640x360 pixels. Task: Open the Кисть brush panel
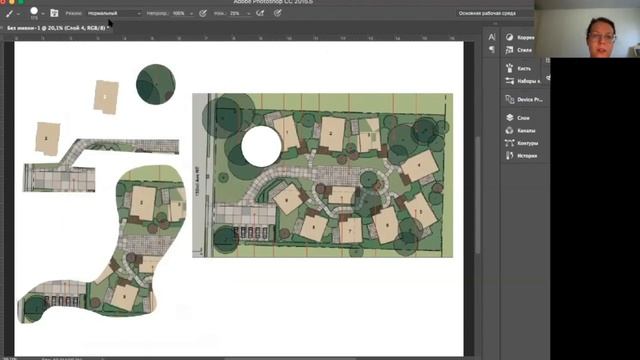pyautogui.click(x=518, y=68)
